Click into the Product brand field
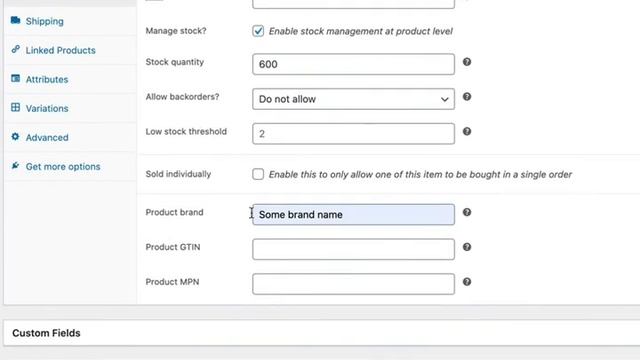Viewport: 640px width, 360px height. [353, 215]
